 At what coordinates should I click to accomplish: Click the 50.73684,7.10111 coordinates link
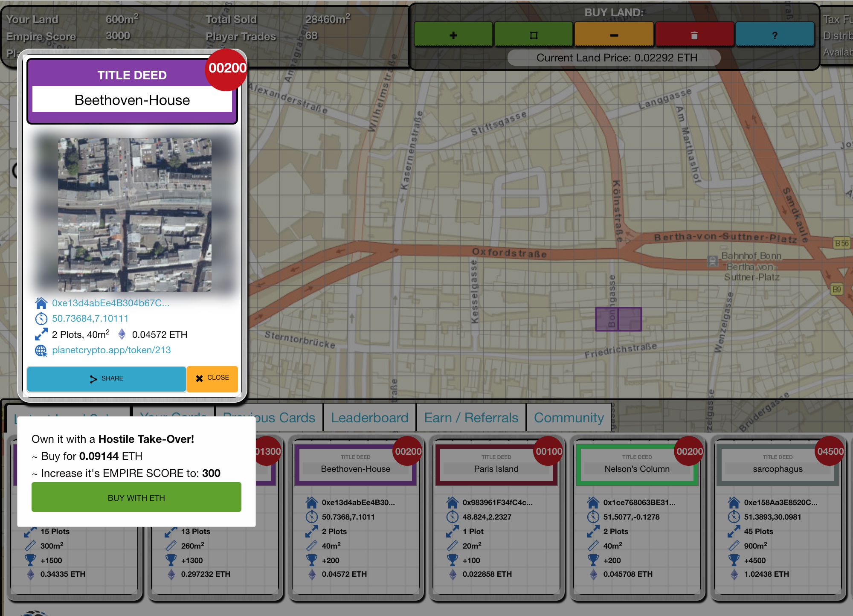click(x=90, y=318)
